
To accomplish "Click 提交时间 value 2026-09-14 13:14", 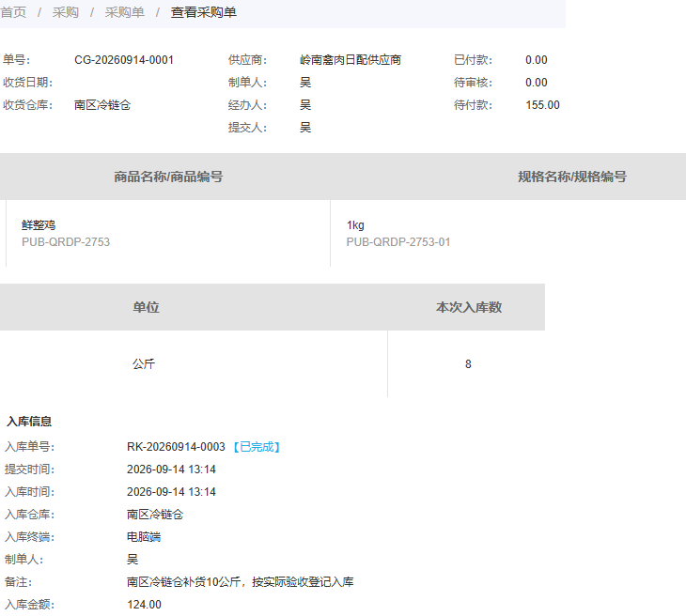I will [171, 470].
